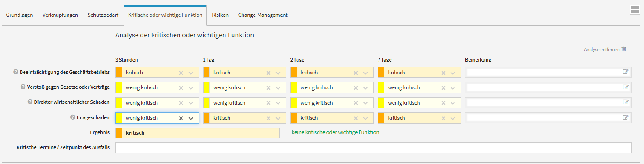
Task: Click keine kritische oder wichtige Funktion text
Action: tap(336, 132)
